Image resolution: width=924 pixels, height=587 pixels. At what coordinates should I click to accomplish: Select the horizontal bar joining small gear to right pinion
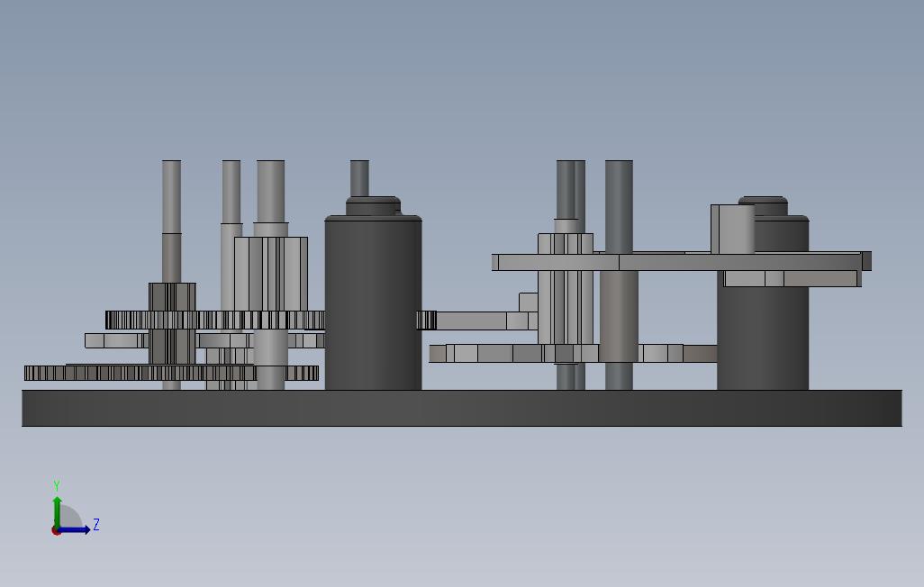(x=486, y=321)
